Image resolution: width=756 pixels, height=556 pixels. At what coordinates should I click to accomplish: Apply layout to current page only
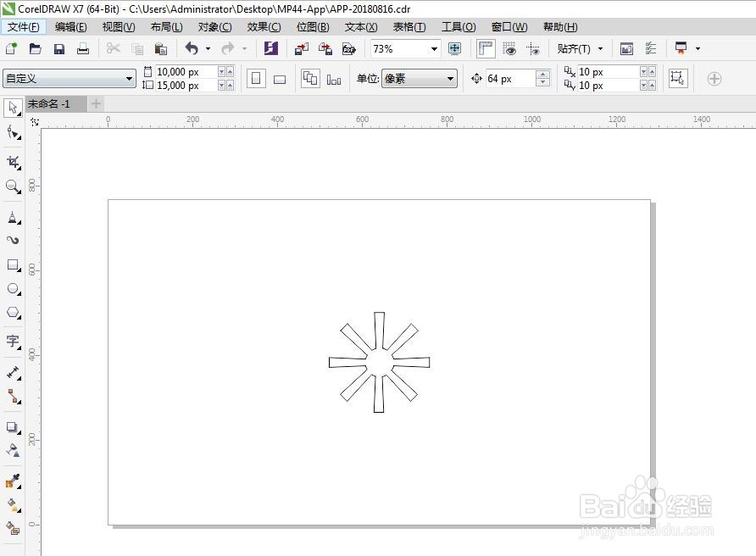pyautogui.click(x=334, y=79)
